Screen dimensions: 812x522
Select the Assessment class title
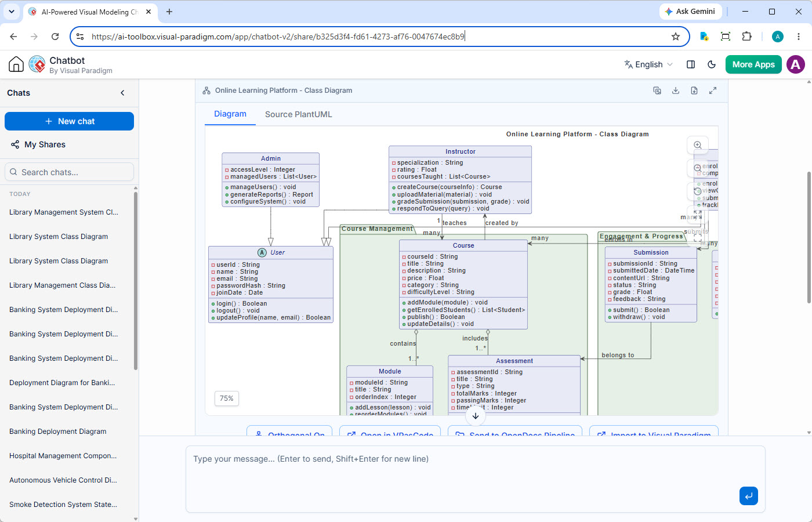click(x=514, y=361)
